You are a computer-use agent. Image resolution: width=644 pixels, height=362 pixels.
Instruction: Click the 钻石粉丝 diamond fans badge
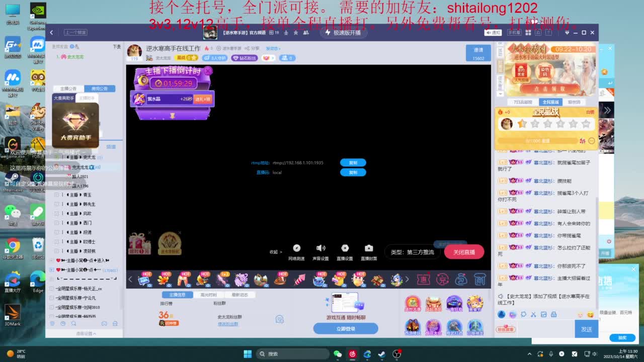point(245,58)
